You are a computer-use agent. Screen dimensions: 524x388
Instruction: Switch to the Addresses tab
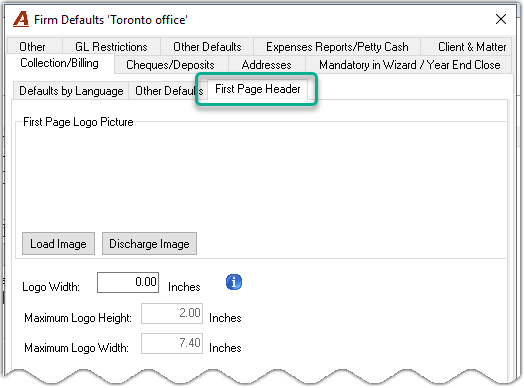[266, 64]
